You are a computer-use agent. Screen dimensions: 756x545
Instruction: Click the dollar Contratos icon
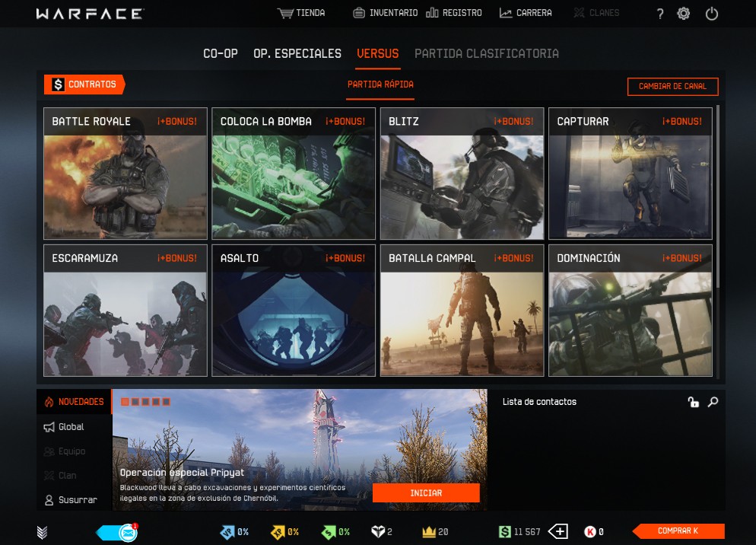point(59,84)
